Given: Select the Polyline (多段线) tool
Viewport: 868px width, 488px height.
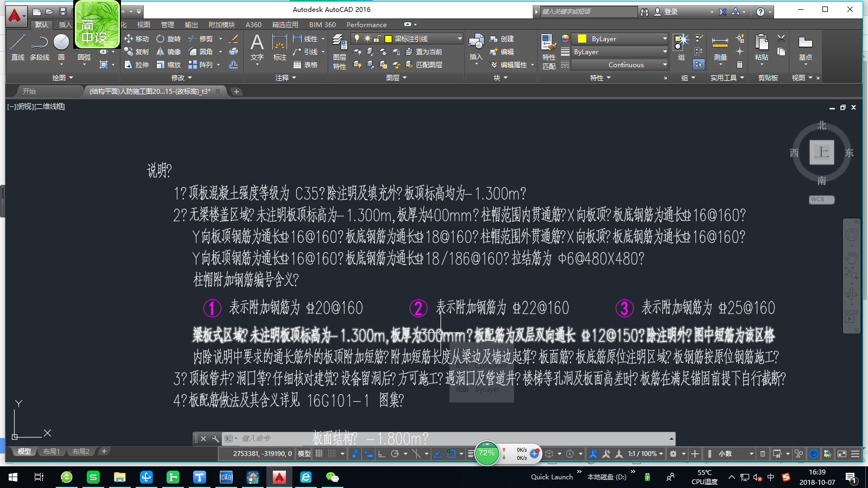Looking at the screenshot, I should [40, 47].
